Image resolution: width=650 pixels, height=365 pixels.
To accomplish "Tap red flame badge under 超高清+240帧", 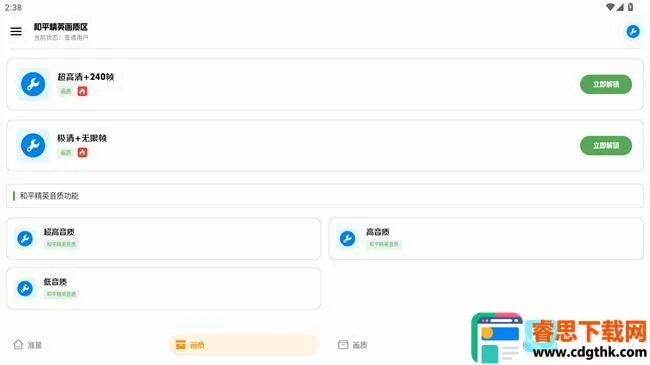I will 82,91.
